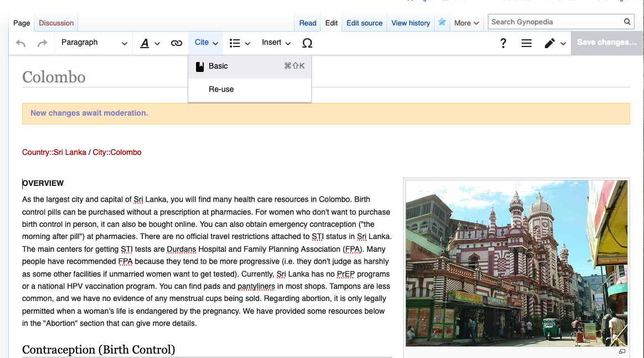This screenshot has width=644, height=358.
Task: Click the search magnifying glass icon
Action: pos(627,22)
